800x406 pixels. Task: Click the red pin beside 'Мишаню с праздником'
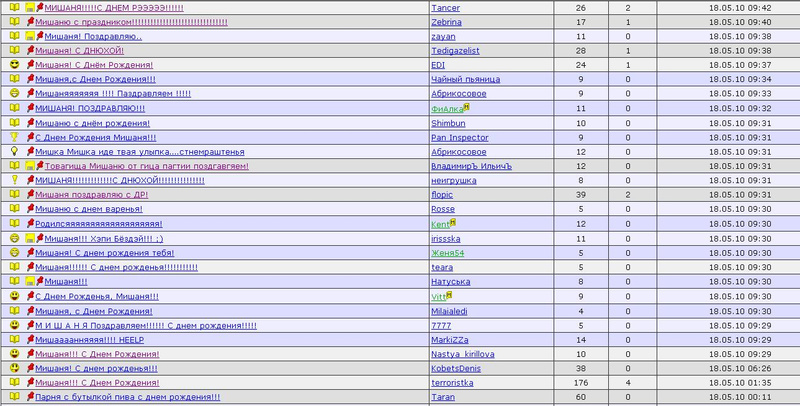30,21
